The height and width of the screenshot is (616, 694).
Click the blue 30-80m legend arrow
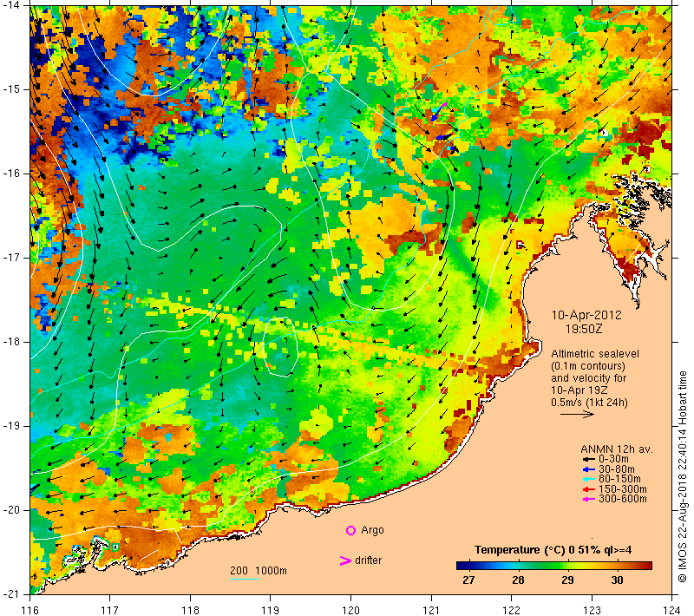point(588,469)
